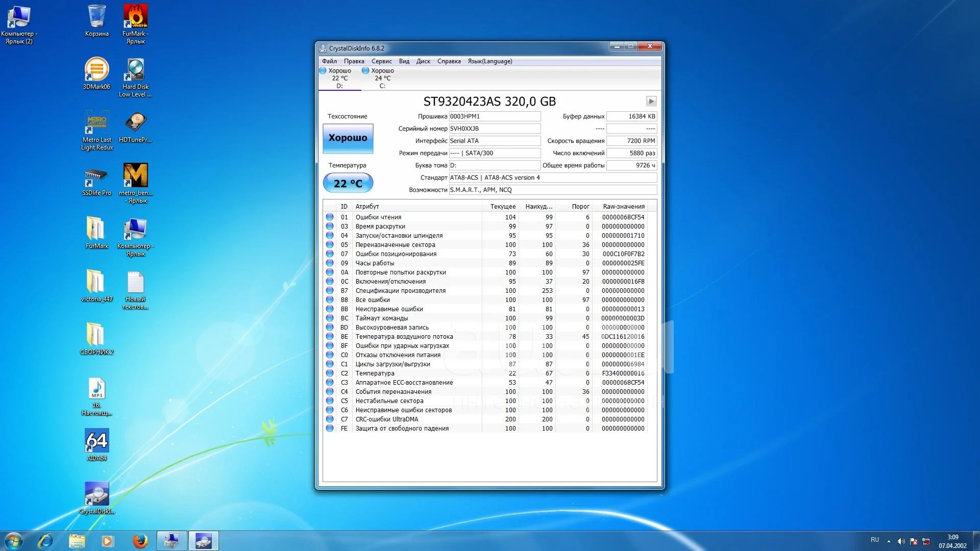Image resolution: width=980 pixels, height=551 pixels.
Task: Open Windows Media Player on taskbar
Action: (x=107, y=541)
